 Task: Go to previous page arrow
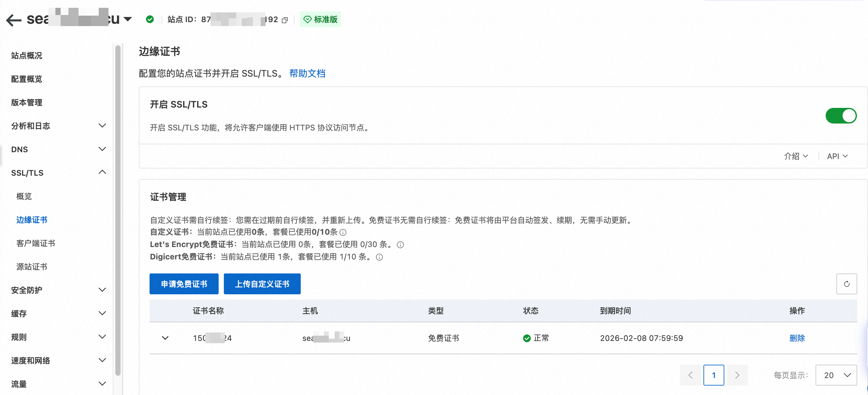[x=690, y=375]
